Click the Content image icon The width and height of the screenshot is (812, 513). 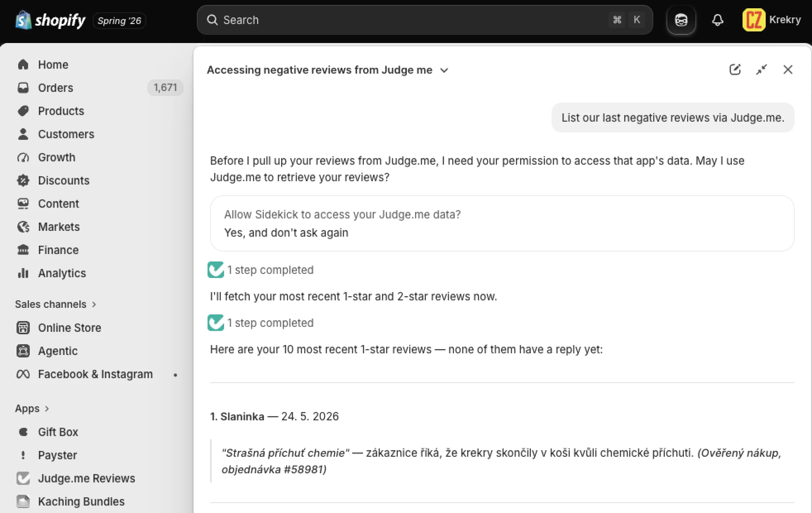[23, 204]
